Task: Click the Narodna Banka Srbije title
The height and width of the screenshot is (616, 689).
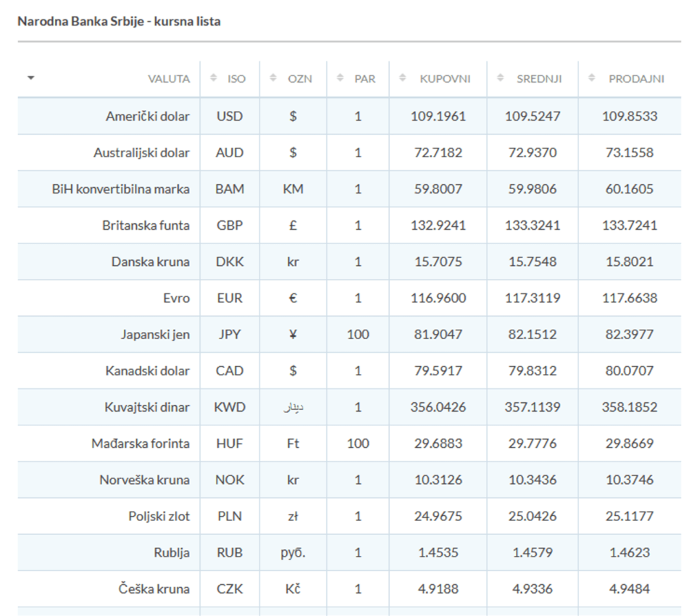Action: [119, 21]
